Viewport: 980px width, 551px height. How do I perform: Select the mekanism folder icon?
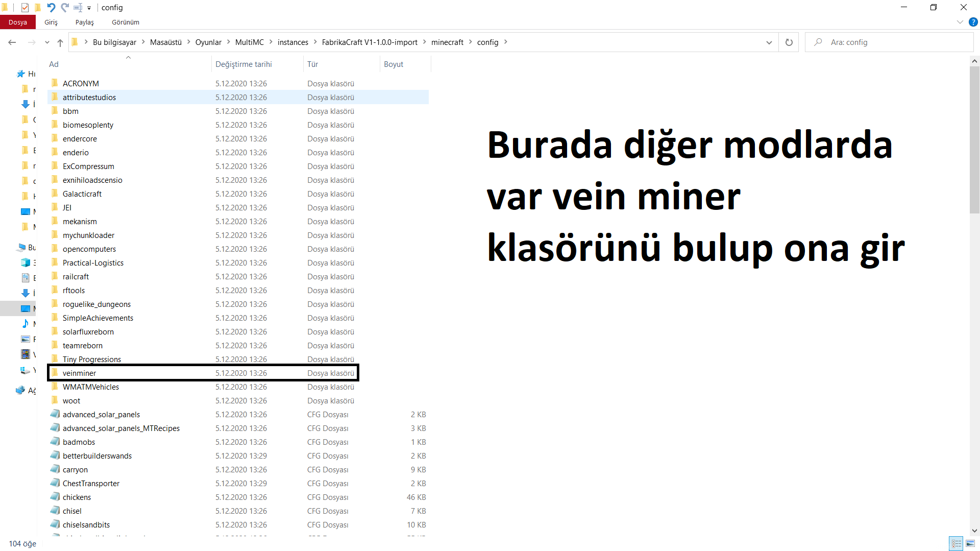55,221
